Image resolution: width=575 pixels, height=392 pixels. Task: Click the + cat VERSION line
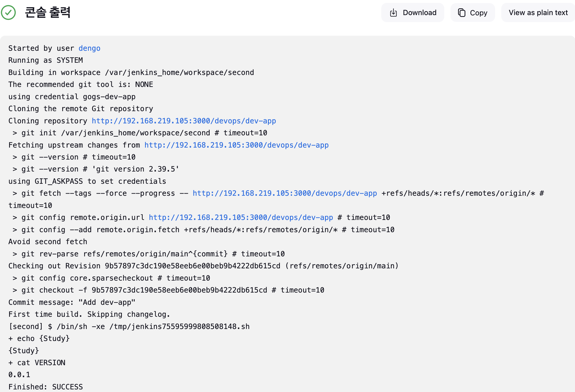pos(37,363)
